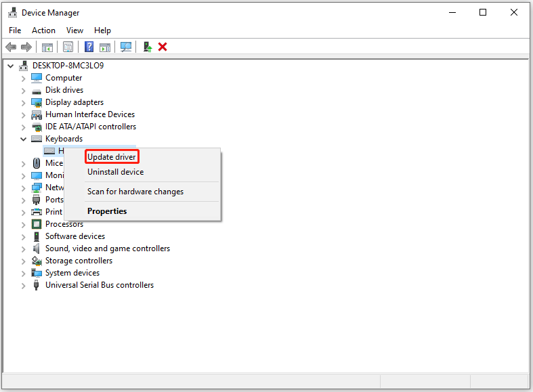The height and width of the screenshot is (392, 533).
Task: Select the DESKTOP-8MC3LO9 label
Action: click(68, 66)
